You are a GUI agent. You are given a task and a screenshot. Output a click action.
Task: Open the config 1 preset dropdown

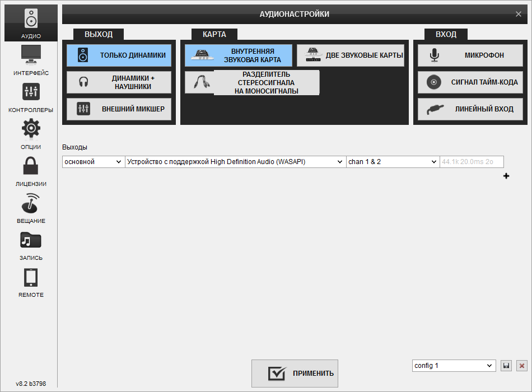[454, 366]
